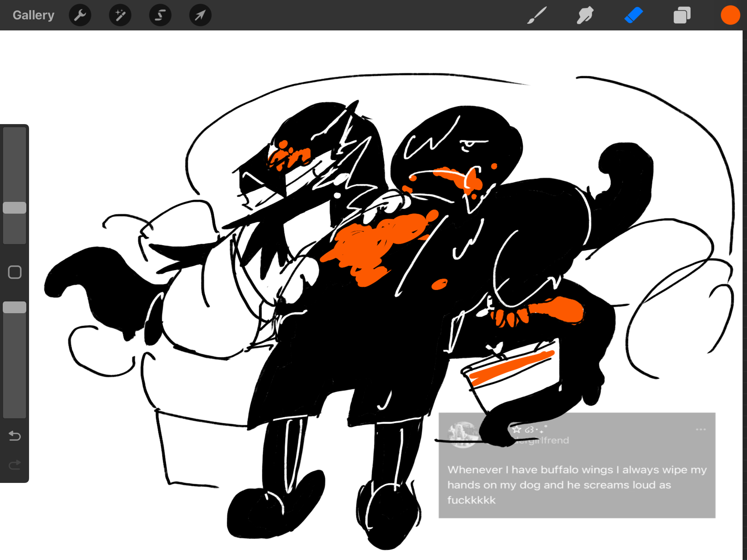This screenshot has width=747, height=560.
Task: Click the 'buffalo wings' post text
Action: (x=577, y=470)
